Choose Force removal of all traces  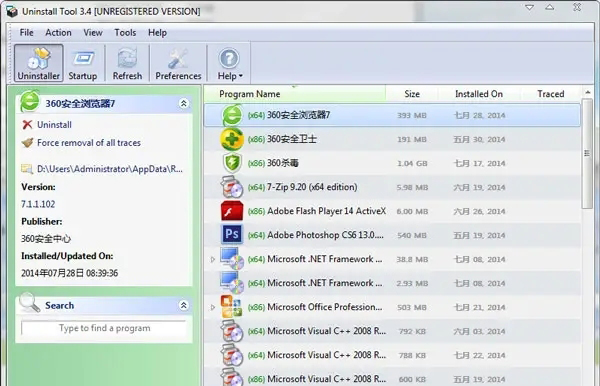pos(89,143)
